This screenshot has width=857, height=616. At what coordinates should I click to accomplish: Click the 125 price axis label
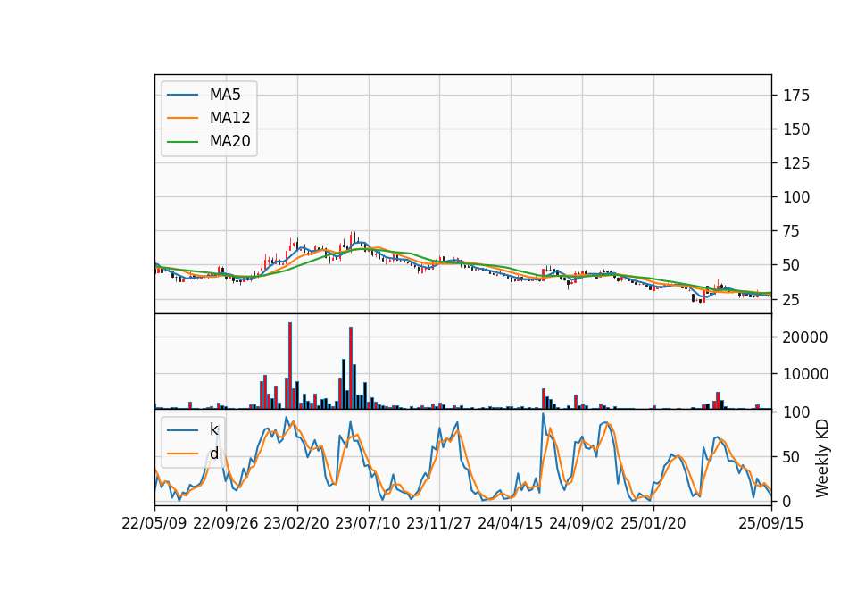pos(796,163)
